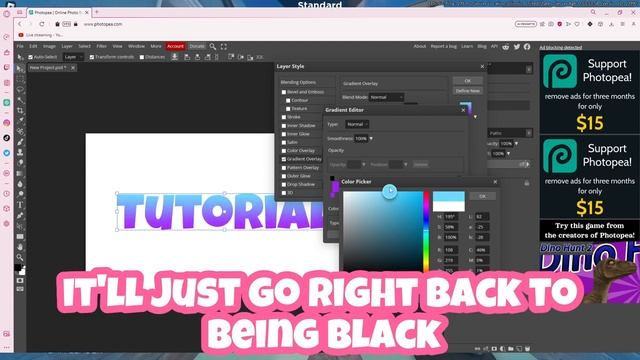Enable the Distances checkbox

[x=142, y=57]
